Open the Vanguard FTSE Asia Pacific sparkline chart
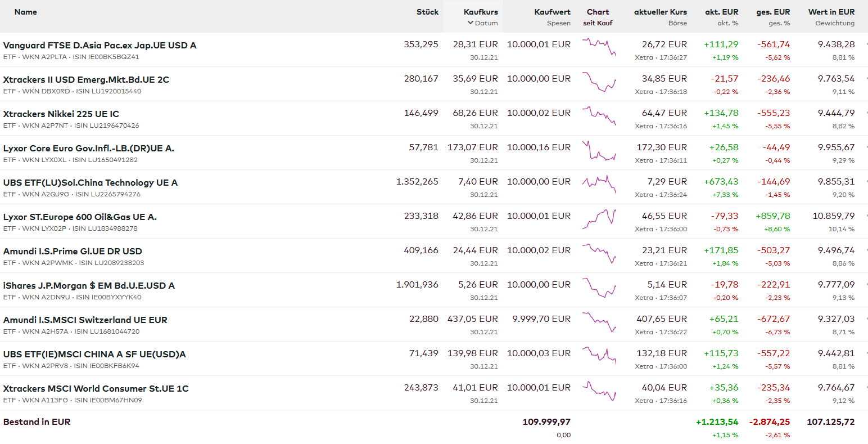 coord(599,47)
